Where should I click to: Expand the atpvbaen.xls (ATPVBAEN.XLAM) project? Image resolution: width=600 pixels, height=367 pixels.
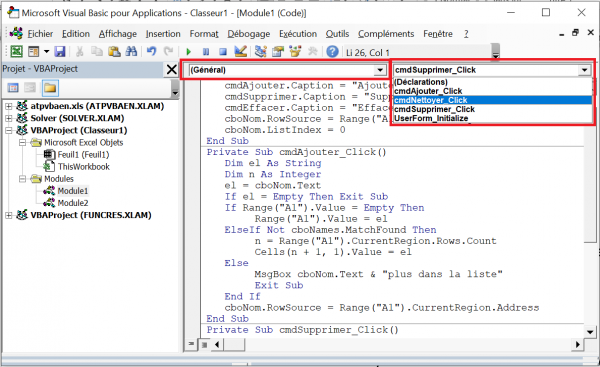click(x=8, y=106)
